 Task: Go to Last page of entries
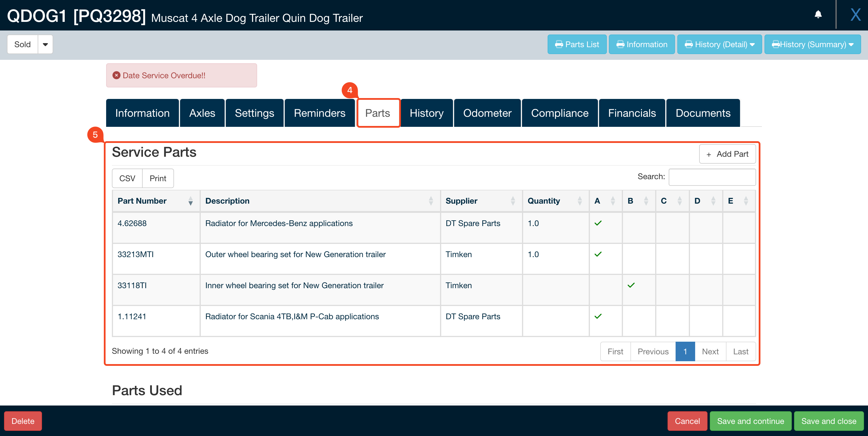[x=741, y=351]
